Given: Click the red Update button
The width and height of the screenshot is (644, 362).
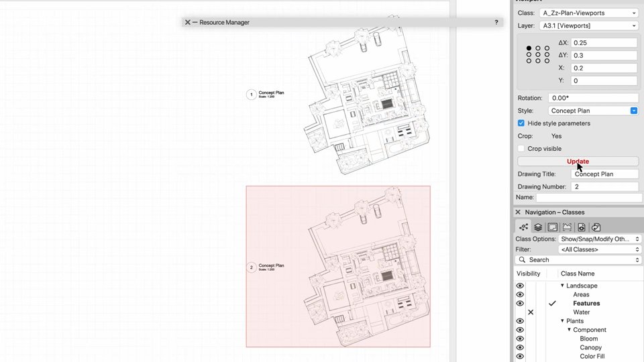Looking at the screenshot, I should 578,162.
